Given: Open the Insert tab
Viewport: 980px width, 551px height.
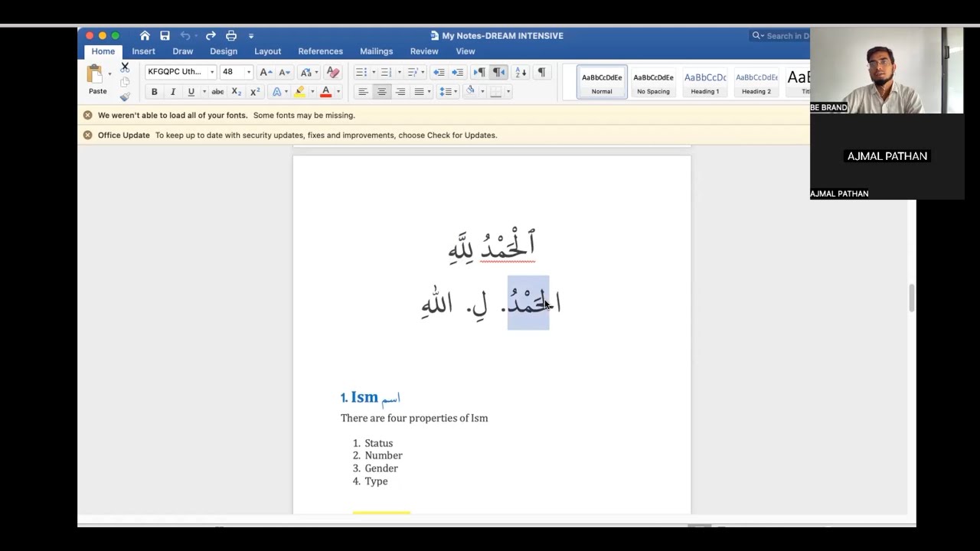Looking at the screenshot, I should coord(143,51).
